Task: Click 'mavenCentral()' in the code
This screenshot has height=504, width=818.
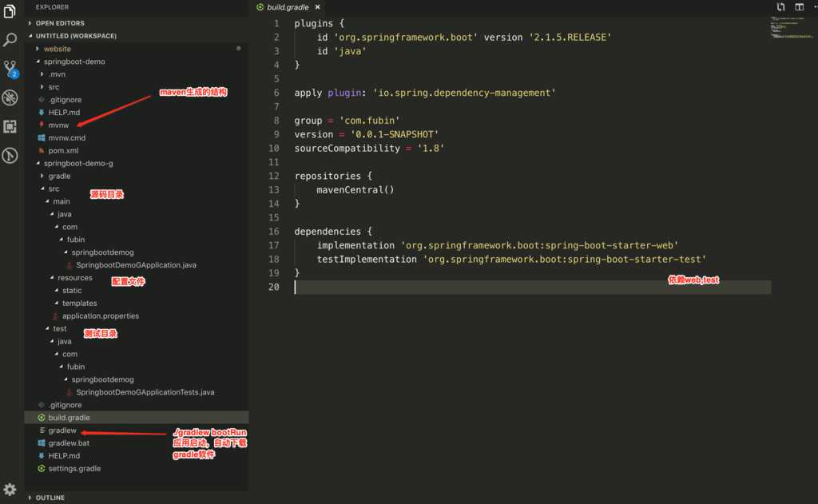Action: coord(355,190)
